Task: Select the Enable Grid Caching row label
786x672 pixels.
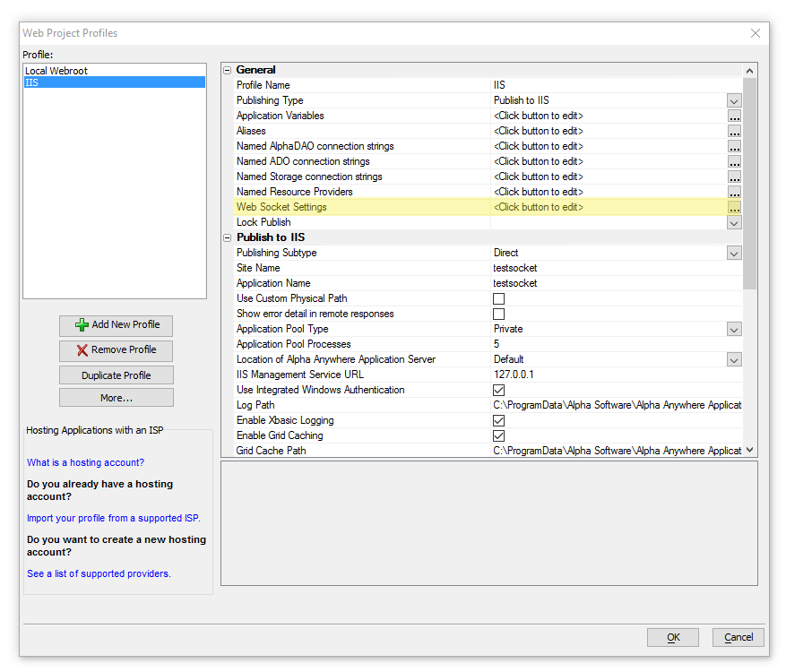Action: [280, 435]
